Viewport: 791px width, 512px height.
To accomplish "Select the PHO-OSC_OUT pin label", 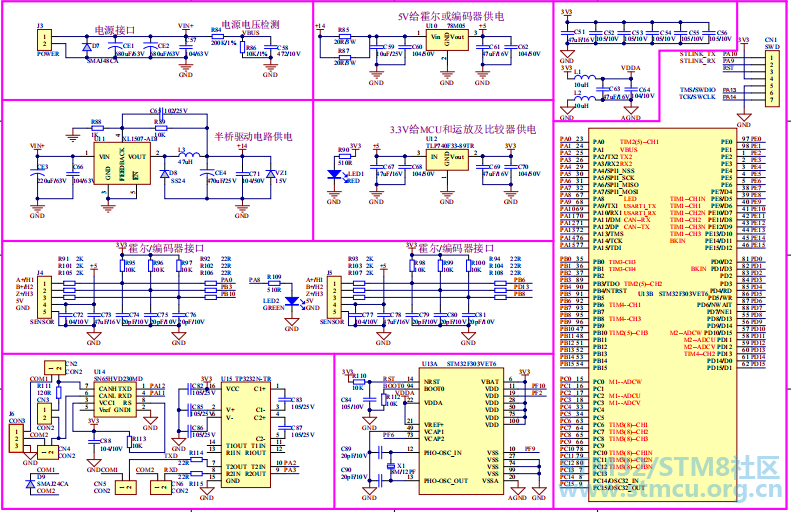I will 447,481.
